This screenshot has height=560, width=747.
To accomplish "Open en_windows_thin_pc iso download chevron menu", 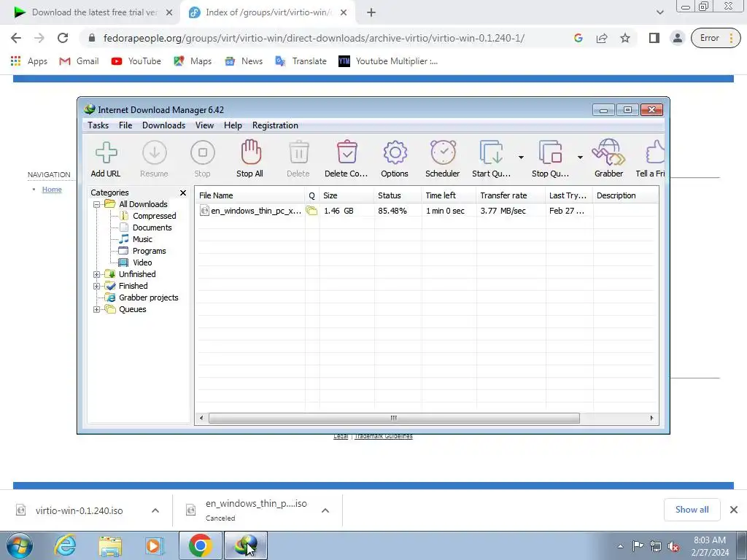I will pyautogui.click(x=325, y=510).
